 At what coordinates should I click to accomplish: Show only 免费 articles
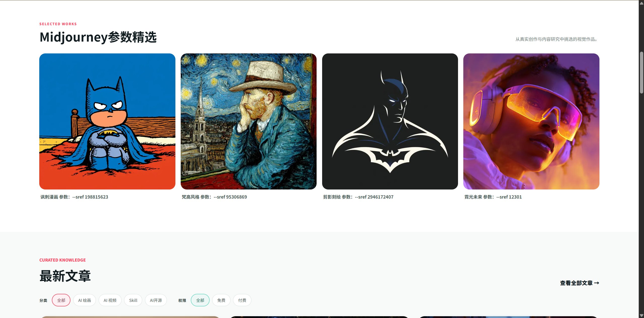(221, 300)
